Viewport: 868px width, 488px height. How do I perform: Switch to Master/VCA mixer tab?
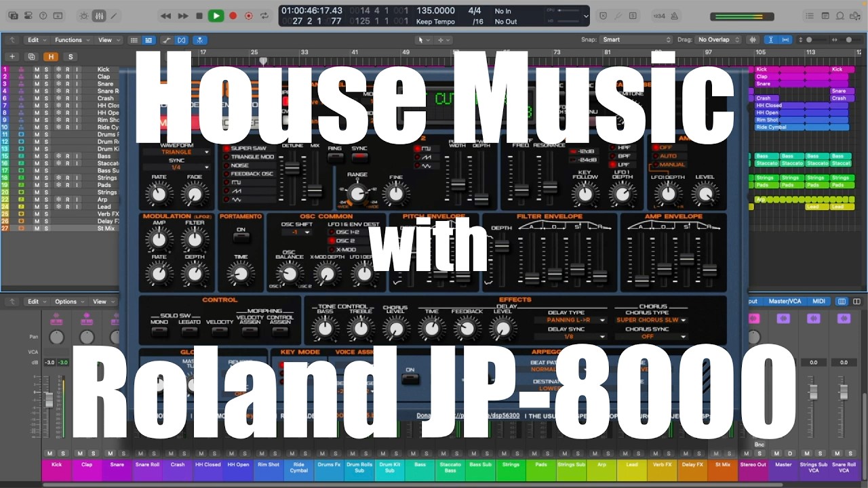click(785, 302)
